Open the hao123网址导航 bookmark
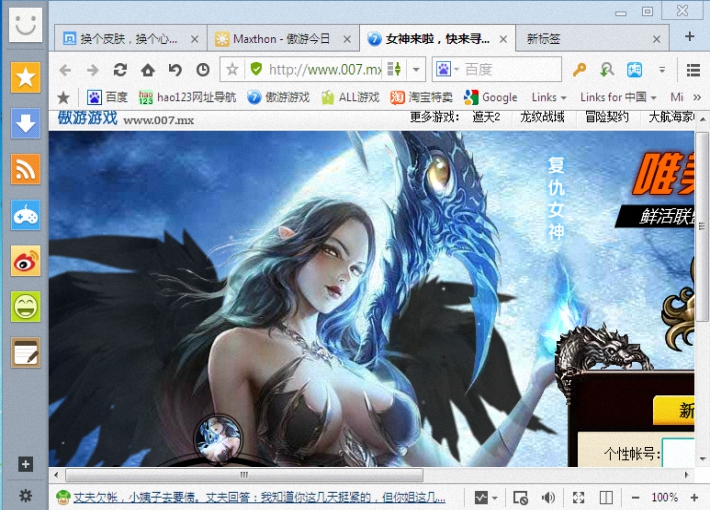 point(187,97)
